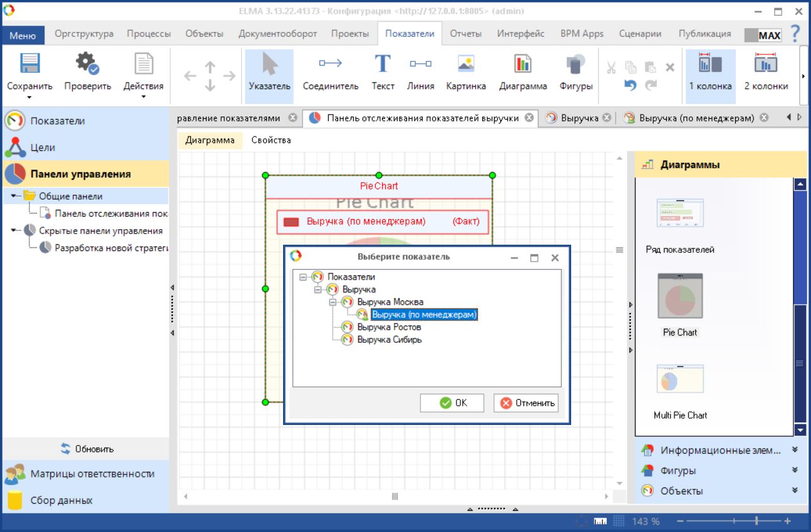811x532 pixels.
Task: Switch to the Оргструктура ribbon tab
Action: [84, 34]
